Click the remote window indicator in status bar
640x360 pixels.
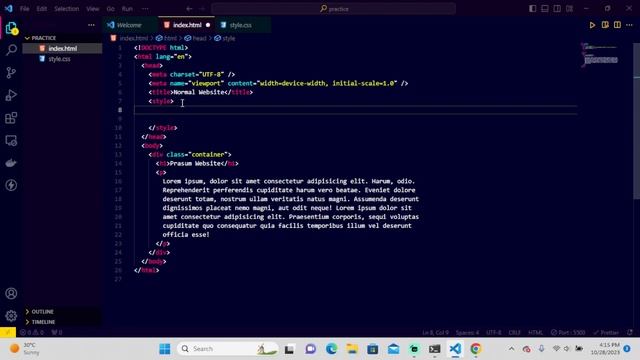8,332
